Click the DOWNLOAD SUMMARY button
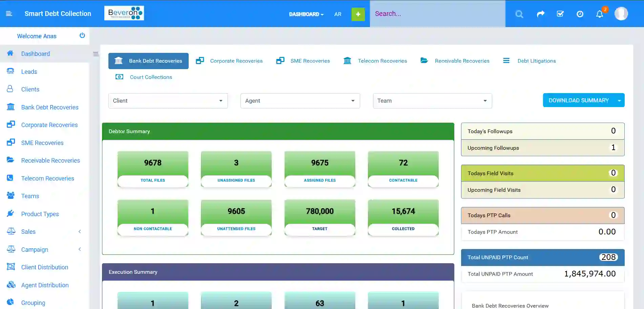Viewport: 644px width, 309px height. pyautogui.click(x=579, y=100)
